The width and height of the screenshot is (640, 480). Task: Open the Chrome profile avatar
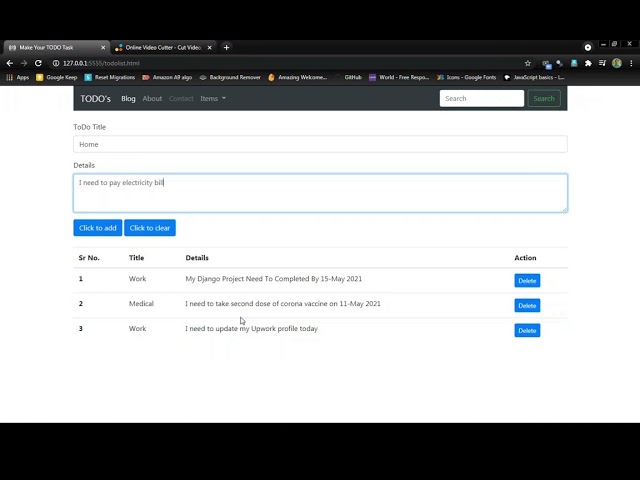[617, 63]
